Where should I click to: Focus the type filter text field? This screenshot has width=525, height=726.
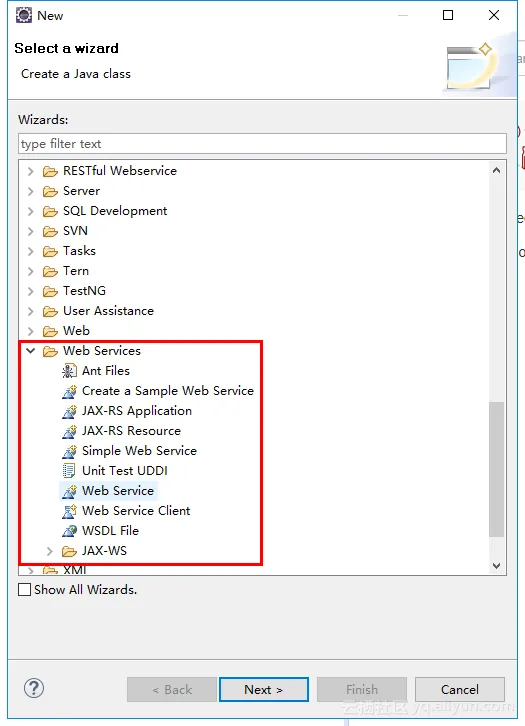262,144
